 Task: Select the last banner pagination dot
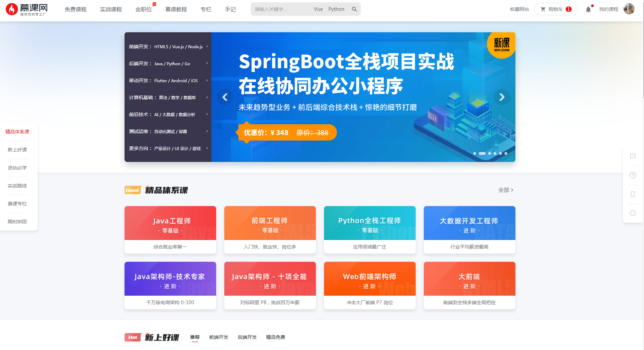506,153
